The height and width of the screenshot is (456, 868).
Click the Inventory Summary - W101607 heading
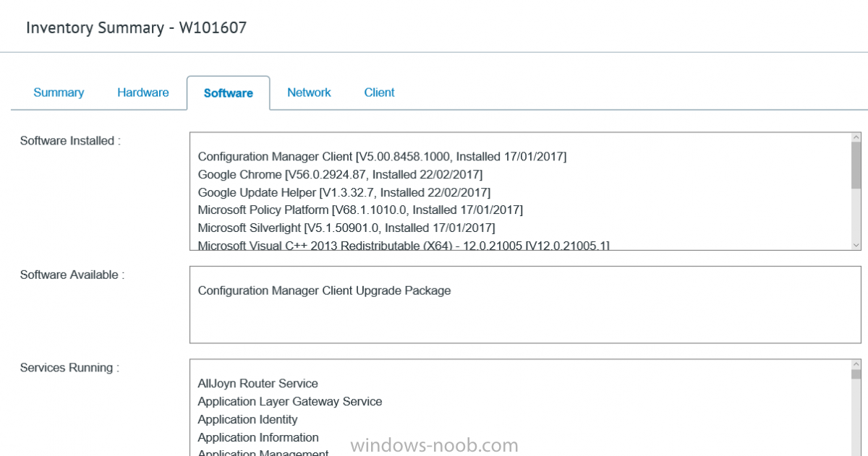137,27
